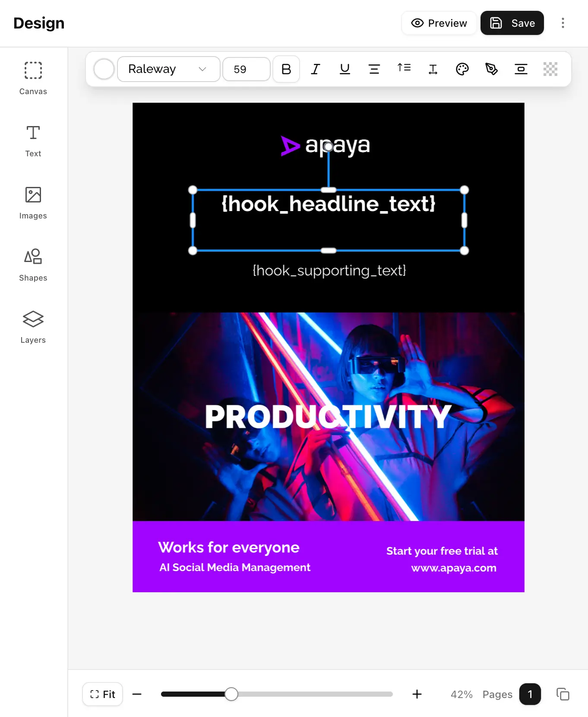Open the Shapes panel

(x=33, y=265)
